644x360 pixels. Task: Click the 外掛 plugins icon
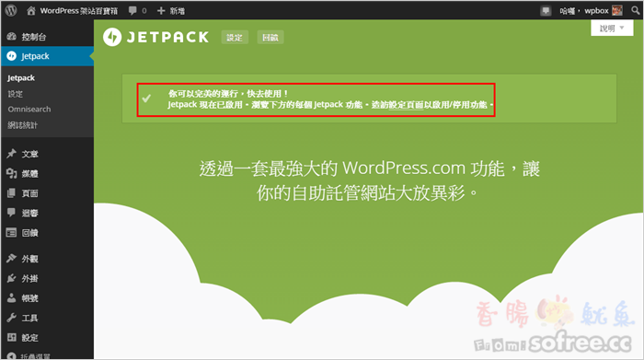[11, 278]
